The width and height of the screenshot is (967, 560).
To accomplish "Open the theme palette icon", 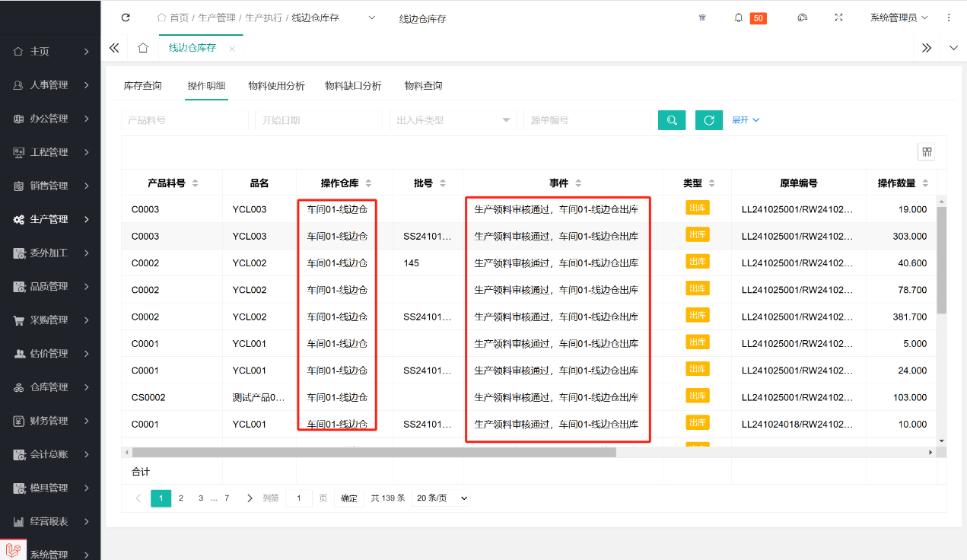I will (x=802, y=17).
